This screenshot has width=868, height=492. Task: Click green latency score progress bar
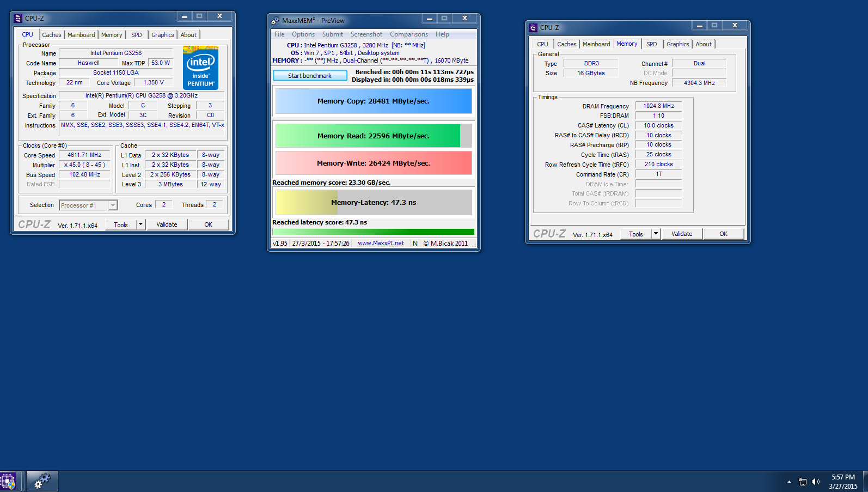click(374, 232)
